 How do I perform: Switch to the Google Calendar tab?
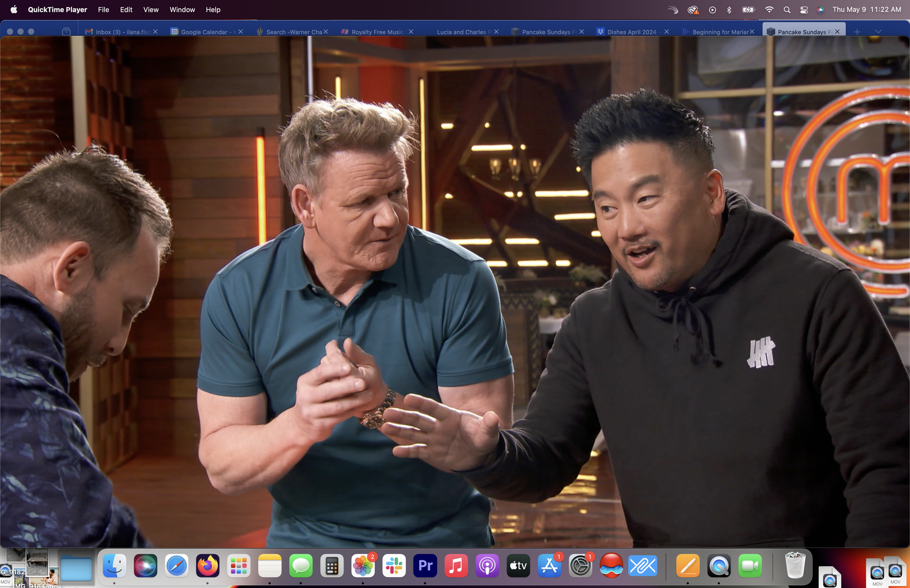[204, 32]
